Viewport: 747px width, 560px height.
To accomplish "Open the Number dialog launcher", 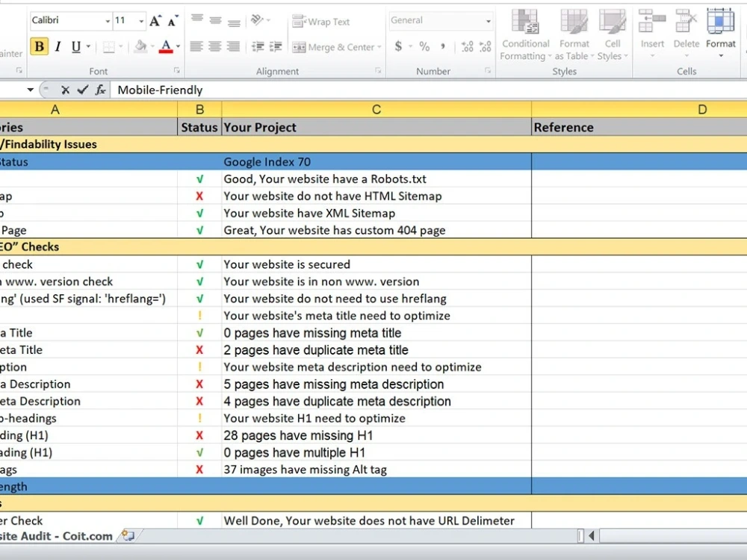I will (x=488, y=70).
